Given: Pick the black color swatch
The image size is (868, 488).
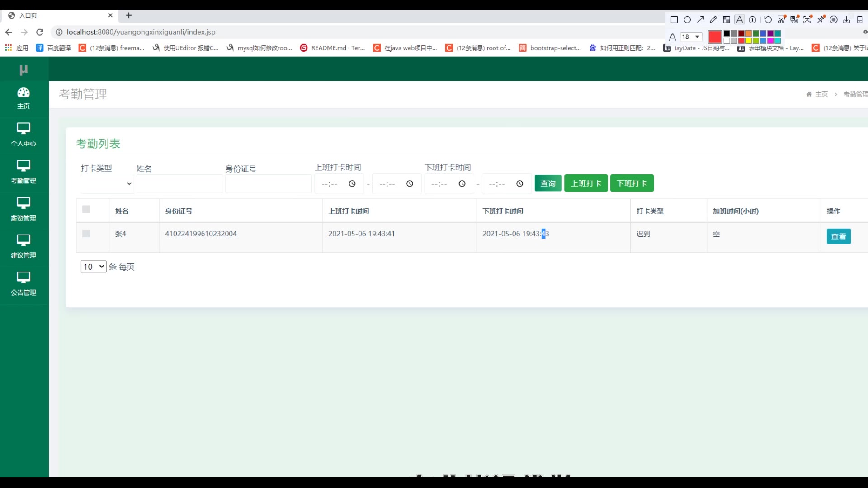Looking at the screenshot, I should coord(726,33).
